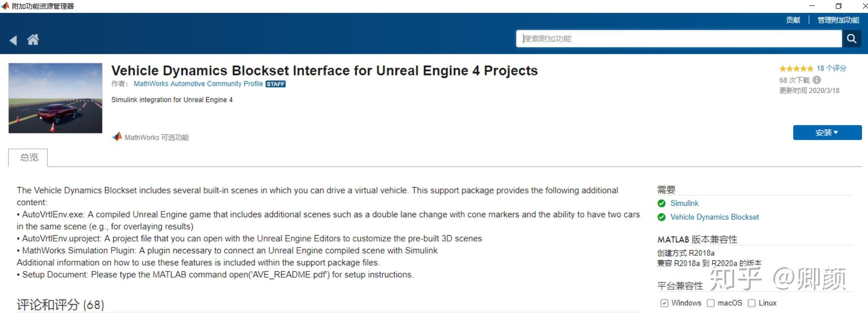
Task: Open the Add-On Explorer home icon
Action: pyautogui.click(x=33, y=40)
